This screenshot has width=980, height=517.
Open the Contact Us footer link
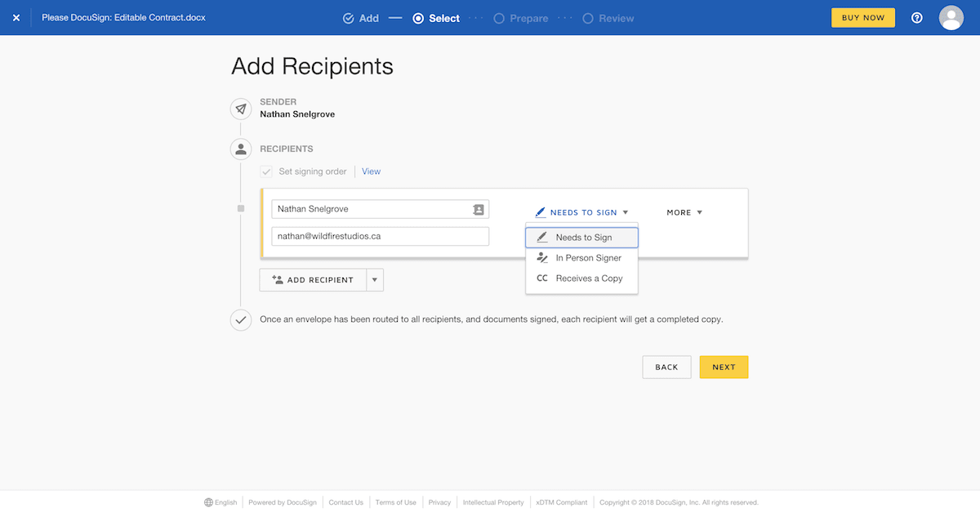[346, 502]
